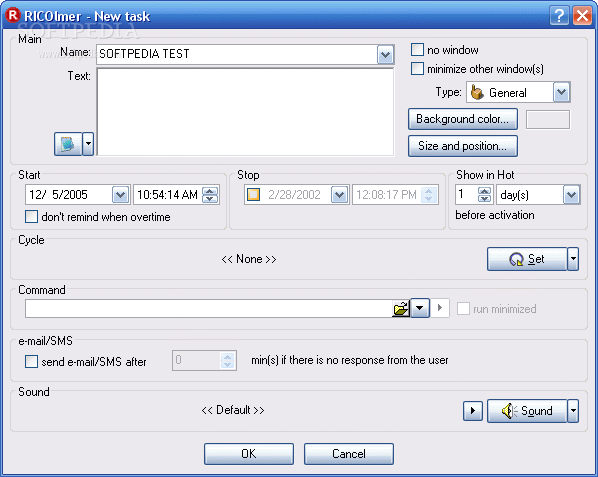Image resolution: width=598 pixels, height=477 pixels.
Task: Toggle the run minimized checkbox
Action: (x=463, y=308)
